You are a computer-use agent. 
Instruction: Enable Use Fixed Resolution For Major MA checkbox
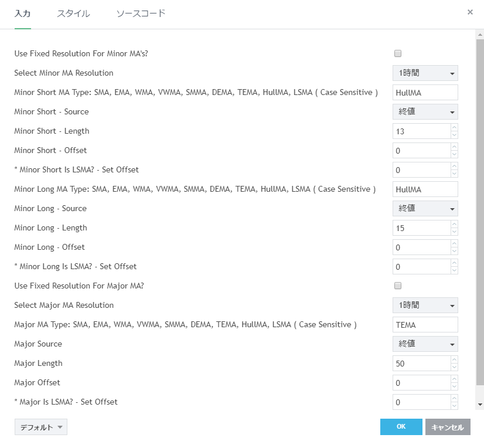[397, 286]
